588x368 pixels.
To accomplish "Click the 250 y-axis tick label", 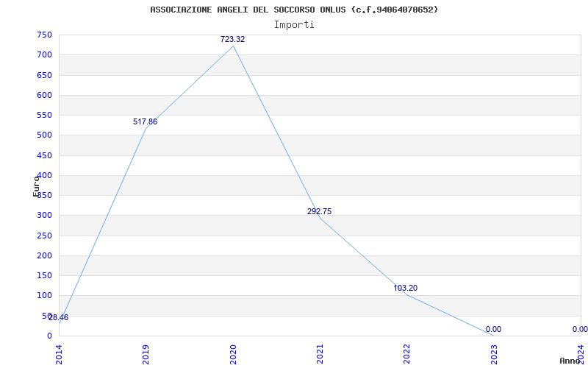I will (44, 236).
